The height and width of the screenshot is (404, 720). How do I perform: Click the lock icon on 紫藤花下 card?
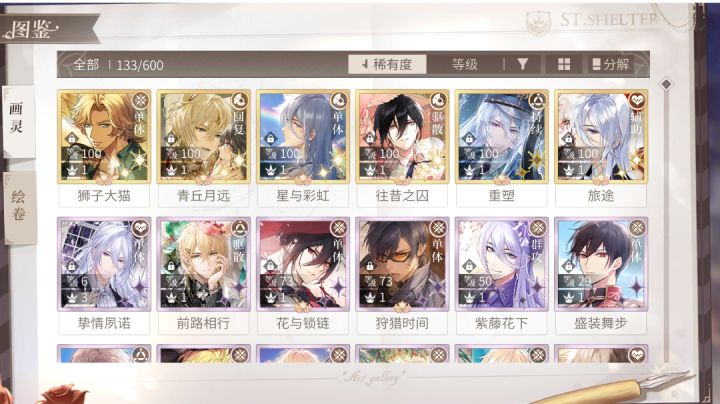469,265
